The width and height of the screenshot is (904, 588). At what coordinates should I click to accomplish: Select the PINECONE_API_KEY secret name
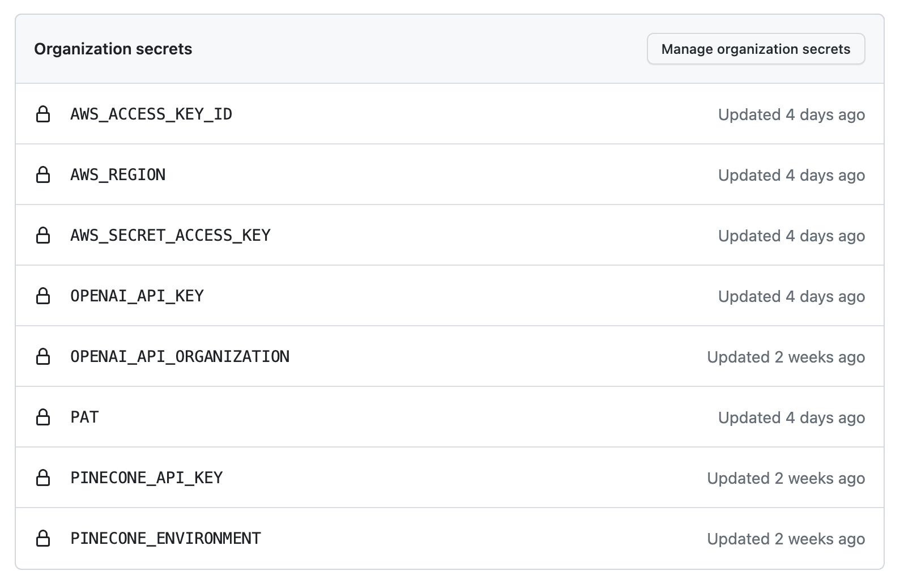[x=147, y=478]
